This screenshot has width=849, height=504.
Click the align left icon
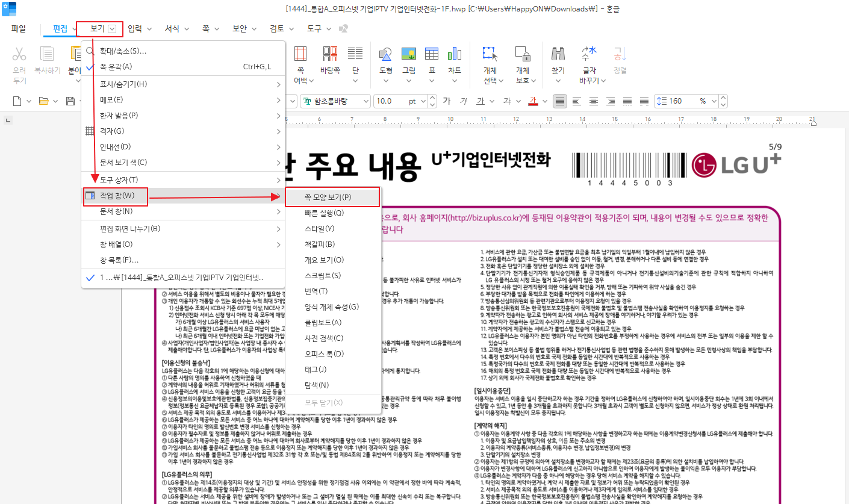577,101
